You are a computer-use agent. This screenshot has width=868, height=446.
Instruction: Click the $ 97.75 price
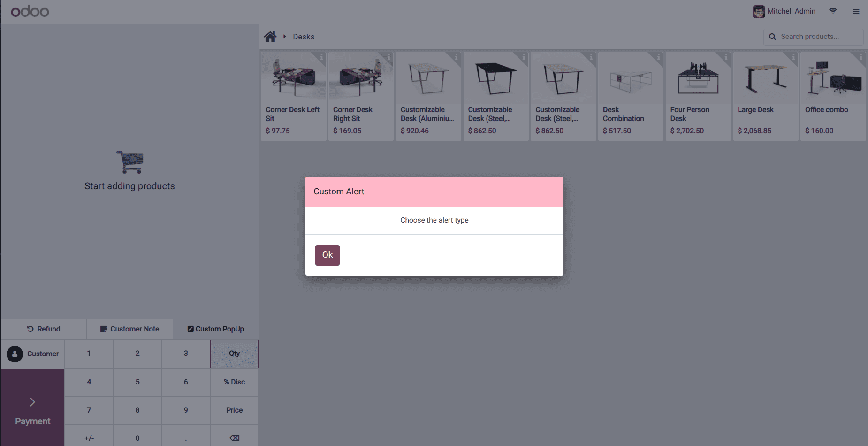tap(278, 131)
